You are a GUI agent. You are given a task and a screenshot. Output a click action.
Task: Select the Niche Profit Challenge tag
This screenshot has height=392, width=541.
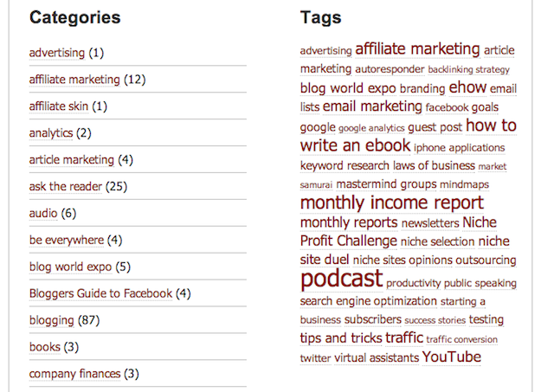click(348, 241)
